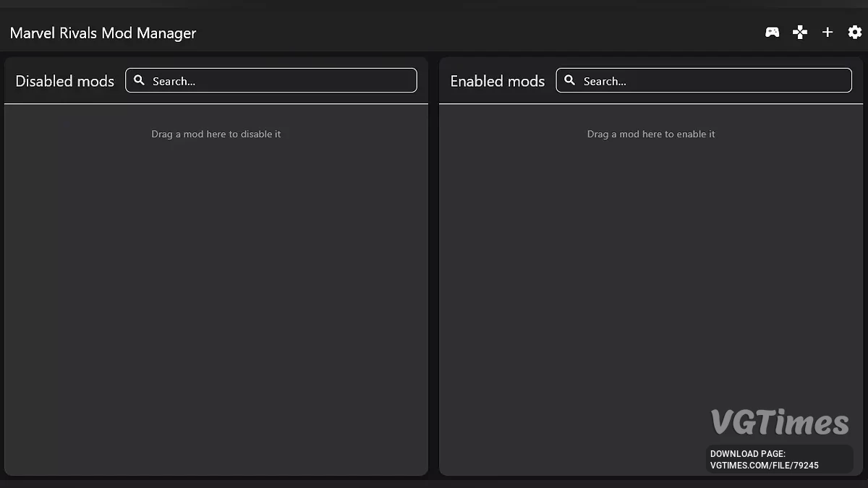The height and width of the screenshot is (488, 868).
Task: Click the 'Drag a mod here to enable it' text
Action: 651,134
